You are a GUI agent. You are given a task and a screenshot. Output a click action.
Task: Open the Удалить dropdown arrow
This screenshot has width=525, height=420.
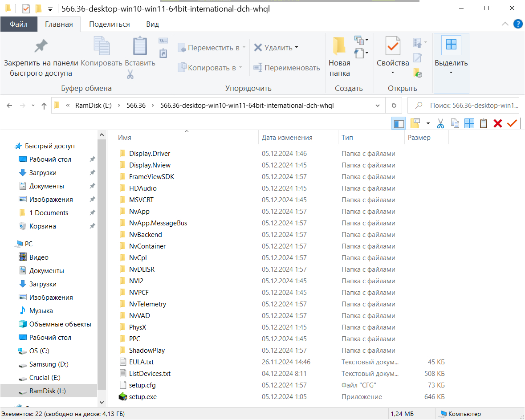tap(297, 48)
